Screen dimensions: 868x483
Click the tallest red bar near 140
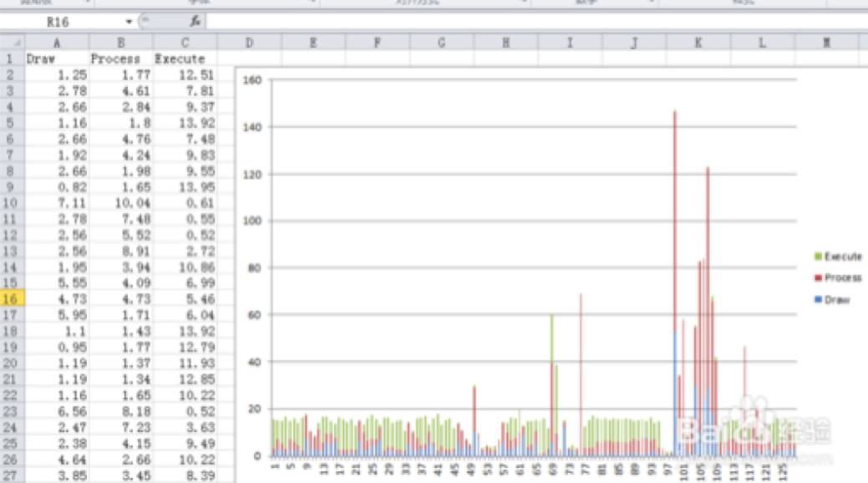coord(675,221)
